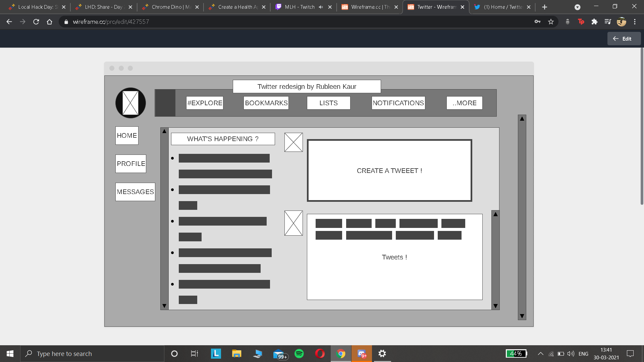This screenshot has width=644, height=362.
Task: Bookmark the page using the star icon
Action: (551, 21)
